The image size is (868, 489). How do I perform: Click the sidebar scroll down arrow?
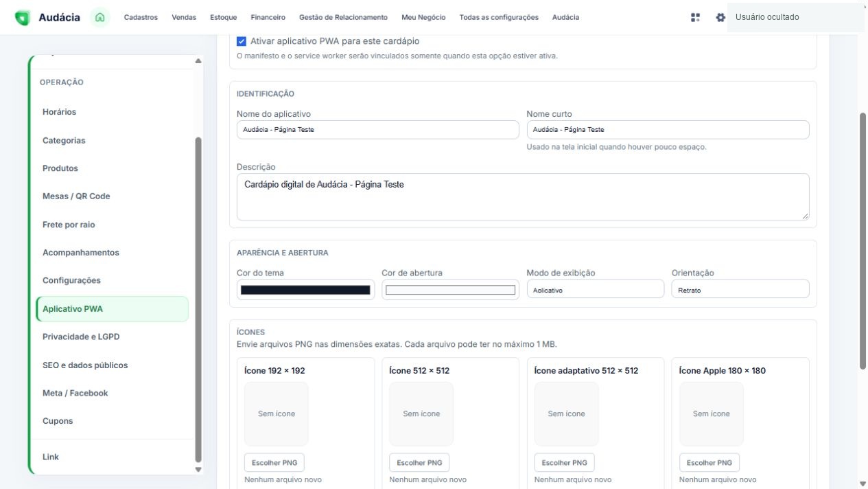198,469
